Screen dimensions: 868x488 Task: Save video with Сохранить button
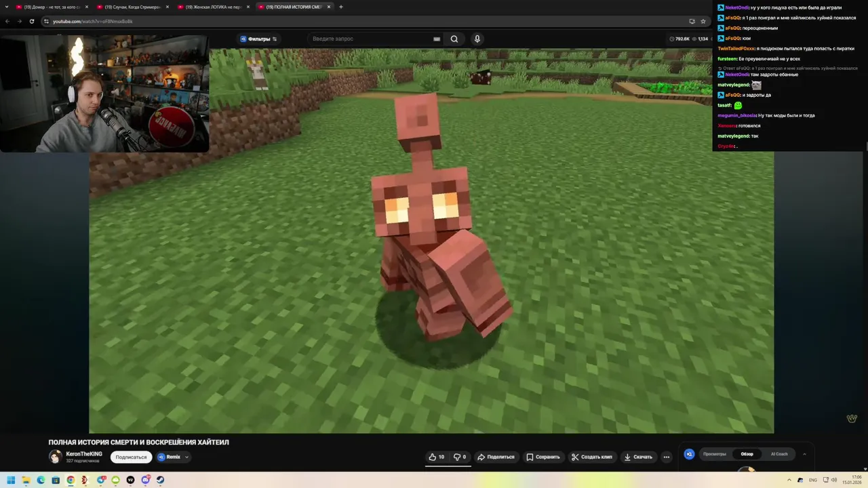click(x=543, y=457)
